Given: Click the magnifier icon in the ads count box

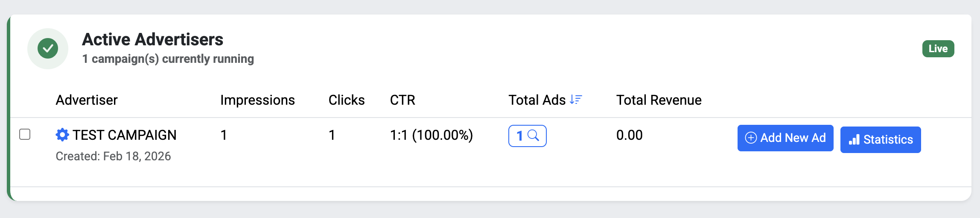Looking at the screenshot, I should pos(533,136).
